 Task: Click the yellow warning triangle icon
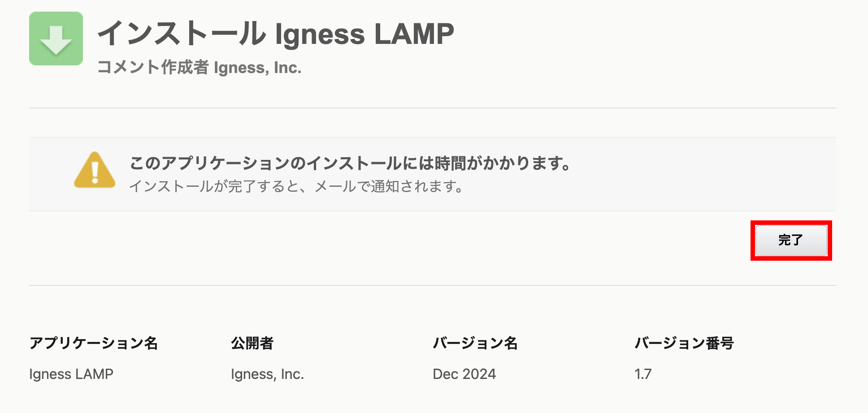click(95, 170)
